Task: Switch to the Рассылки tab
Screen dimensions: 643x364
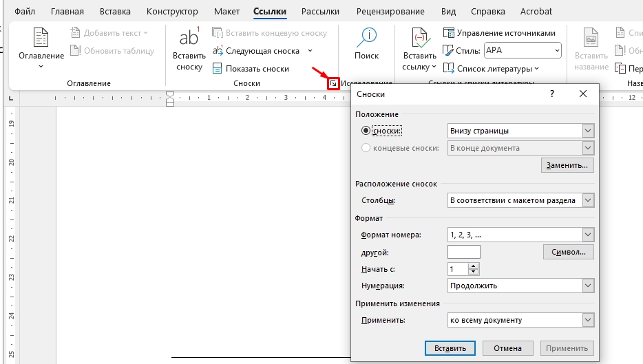Action: [320, 12]
